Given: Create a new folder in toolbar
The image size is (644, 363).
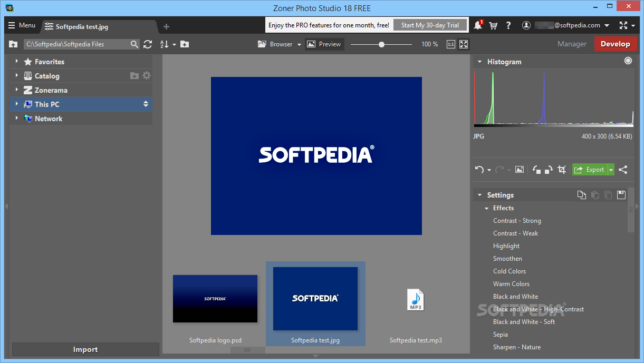Looking at the screenshot, I should tap(185, 44).
